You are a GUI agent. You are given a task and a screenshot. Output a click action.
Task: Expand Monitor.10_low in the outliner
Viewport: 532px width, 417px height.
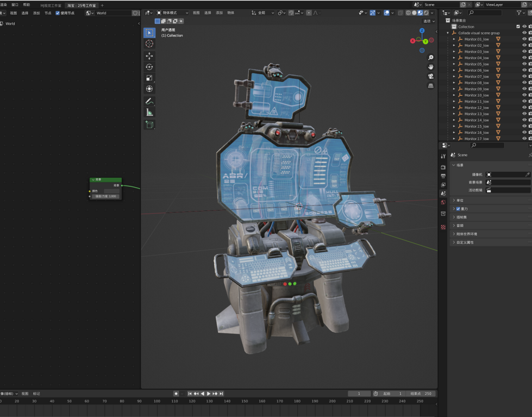454,95
